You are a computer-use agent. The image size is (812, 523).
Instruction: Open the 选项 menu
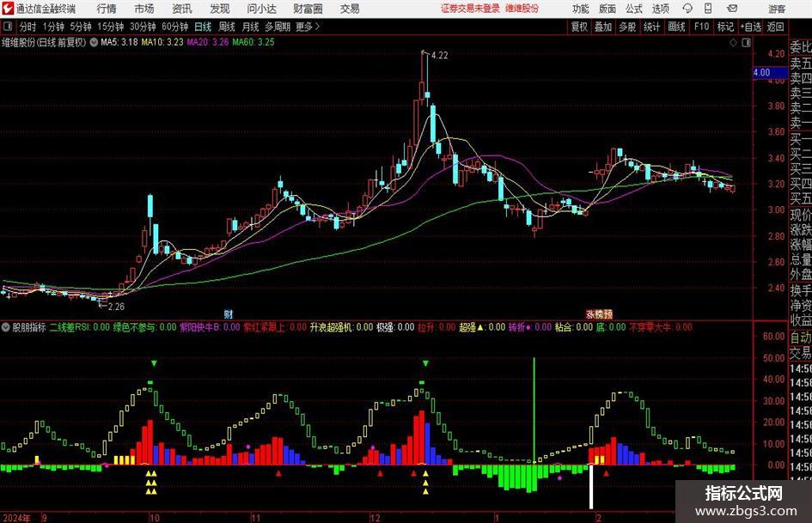(660, 9)
